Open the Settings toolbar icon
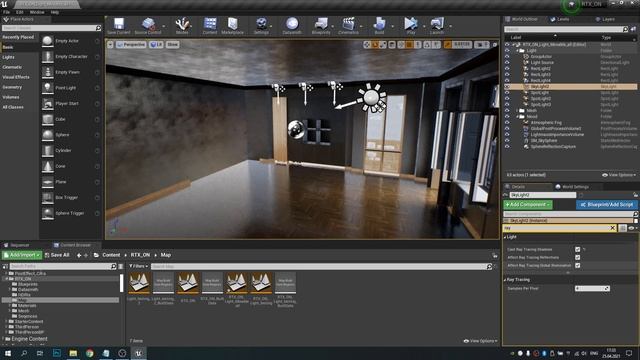The image size is (640, 360). click(261, 26)
